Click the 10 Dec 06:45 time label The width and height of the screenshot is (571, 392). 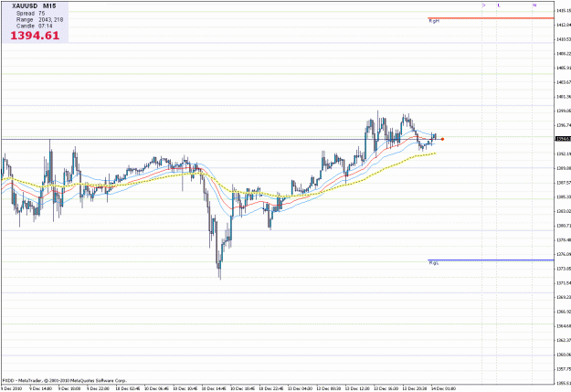156,388
